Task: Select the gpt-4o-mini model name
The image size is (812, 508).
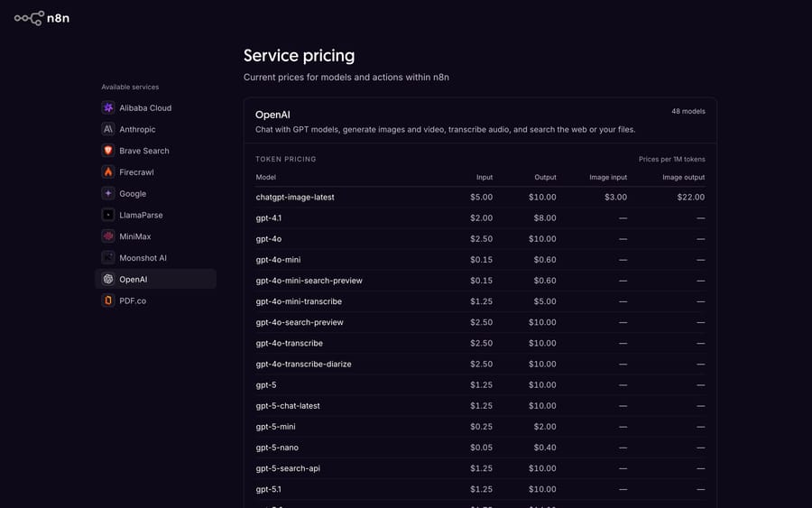Action: pyautogui.click(x=278, y=260)
